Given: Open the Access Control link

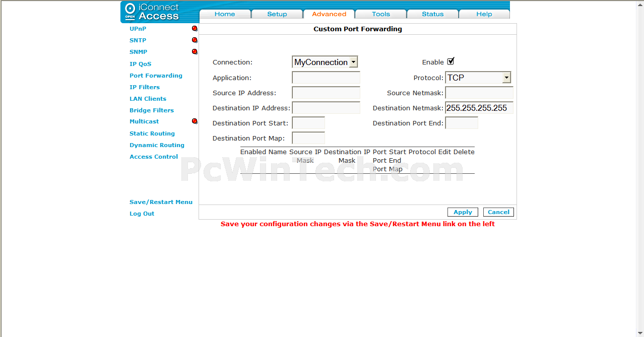Looking at the screenshot, I should (154, 157).
